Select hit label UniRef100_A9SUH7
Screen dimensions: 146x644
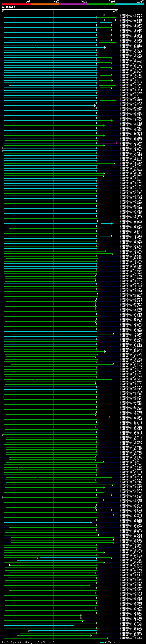[131, 30]
